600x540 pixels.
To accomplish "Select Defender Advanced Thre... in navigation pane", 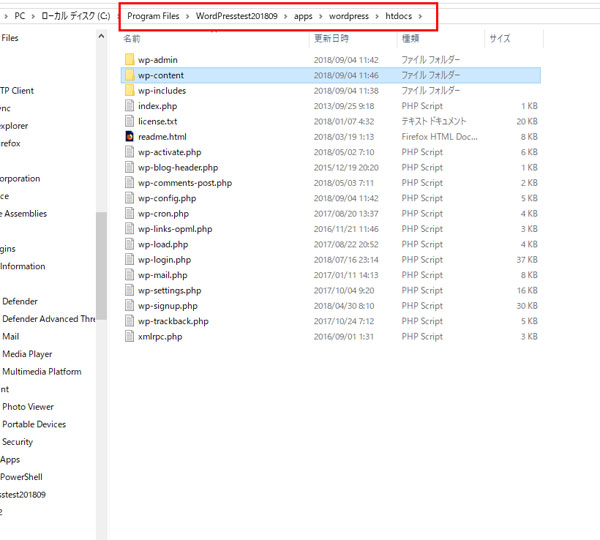I will tap(49, 319).
